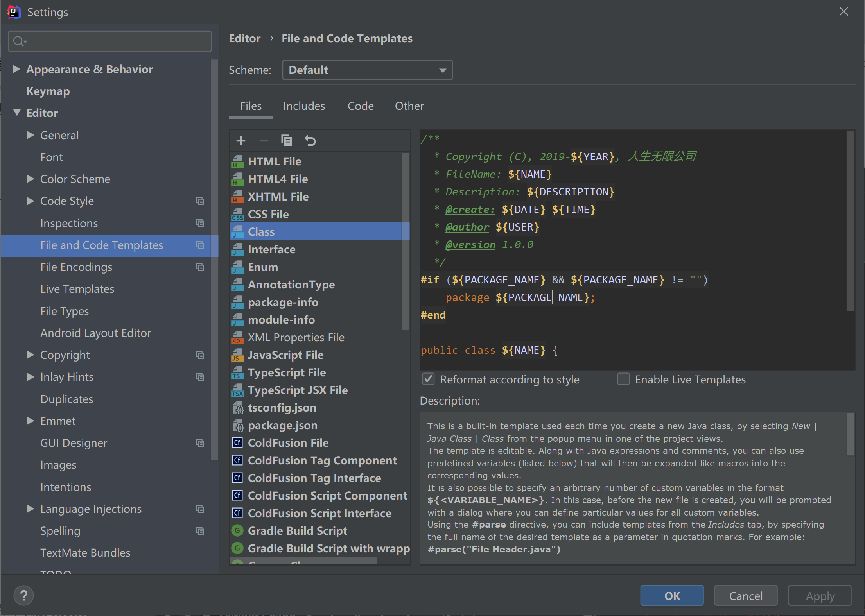This screenshot has width=865, height=616.
Task: Click the Editor breadcrumb link
Action: (x=244, y=38)
